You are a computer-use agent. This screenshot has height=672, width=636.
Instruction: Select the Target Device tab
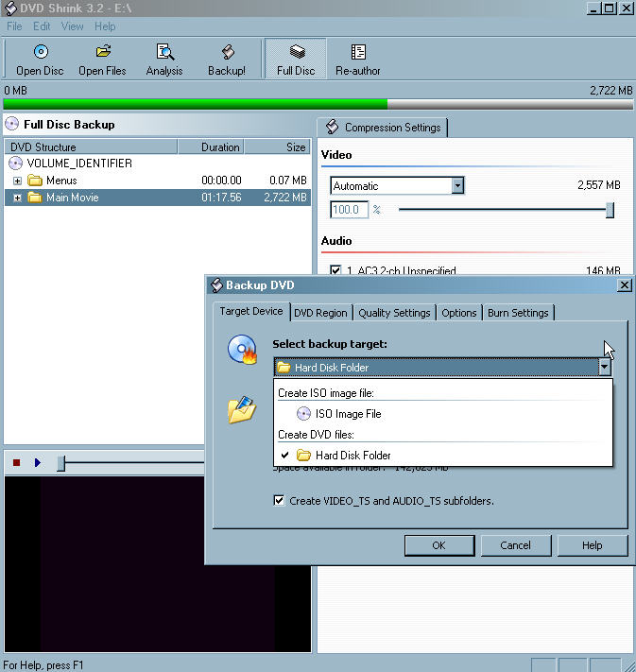251,311
